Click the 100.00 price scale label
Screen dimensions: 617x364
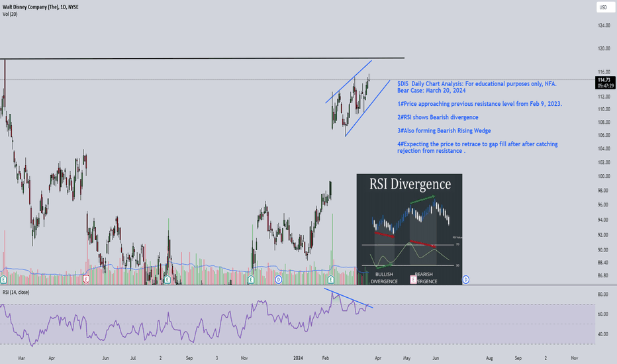[604, 176]
